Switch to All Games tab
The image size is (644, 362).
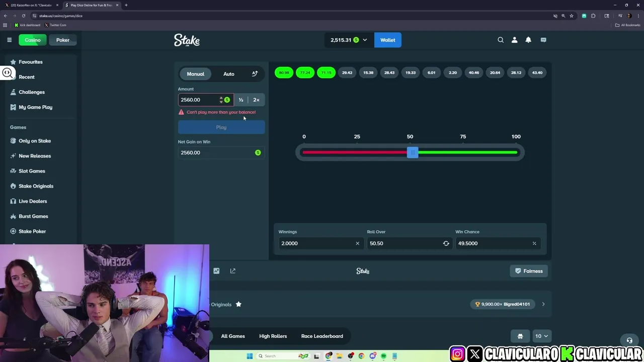tap(233, 336)
